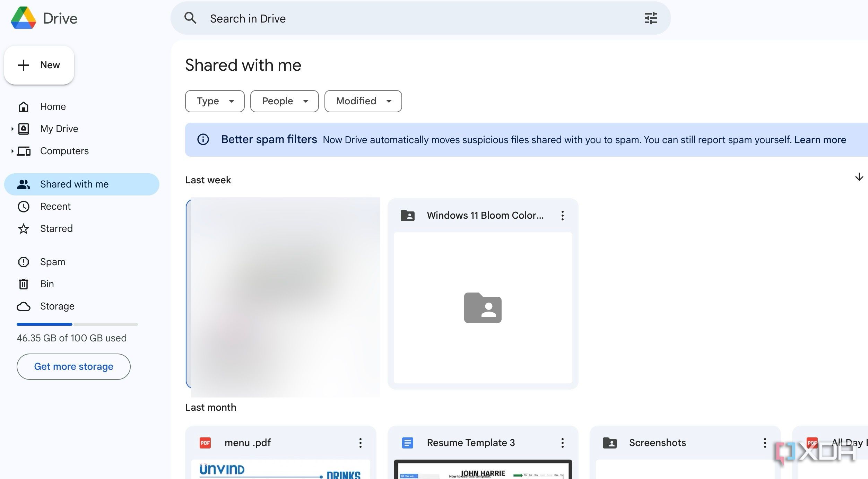Click the Computers devices icon

pos(24,151)
